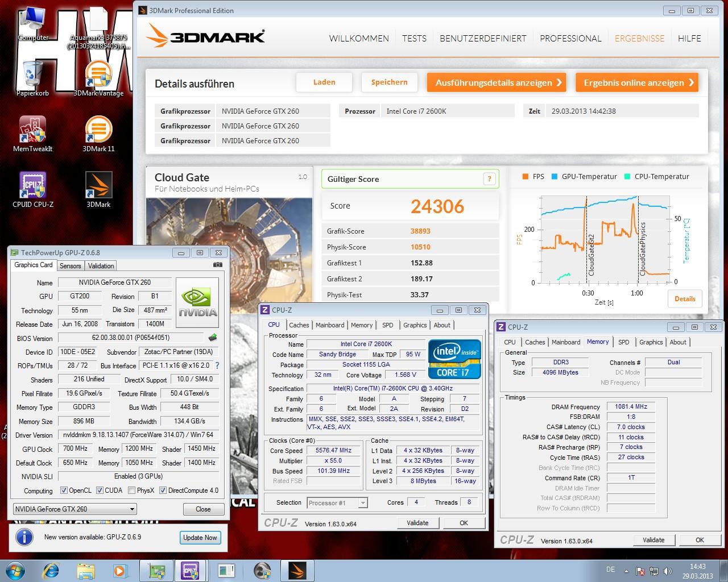
Task: Switch to GPU-Z Validation tab
Action: click(x=101, y=265)
